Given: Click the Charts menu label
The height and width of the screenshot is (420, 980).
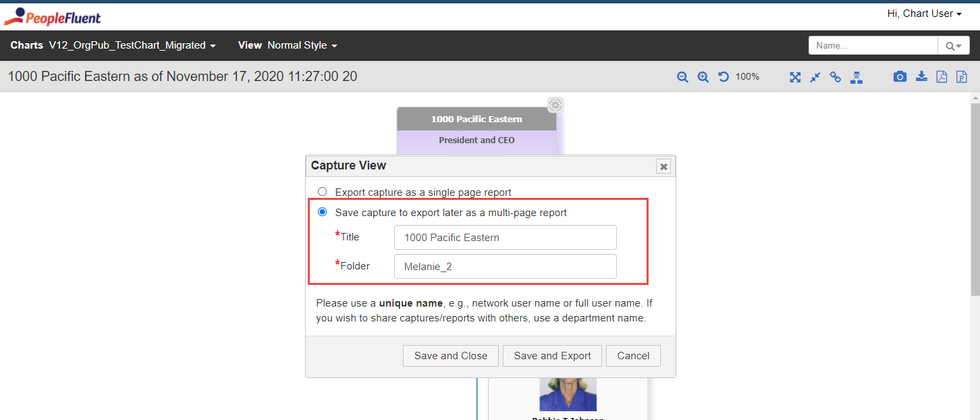Looking at the screenshot, I should pyautogui.click(x=26, y=45).
